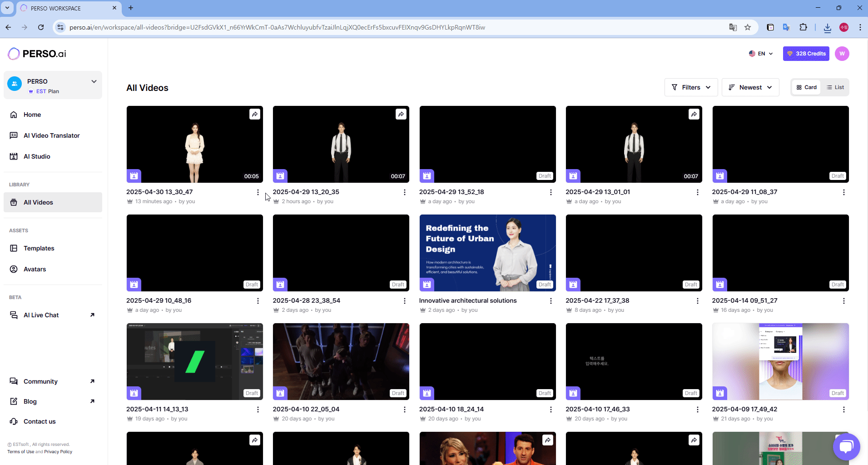Open three-dot menu for 2025-04-10 17_46_33
Screen dimensions: 868x465
pyautogui.click(x=698, y=410)
